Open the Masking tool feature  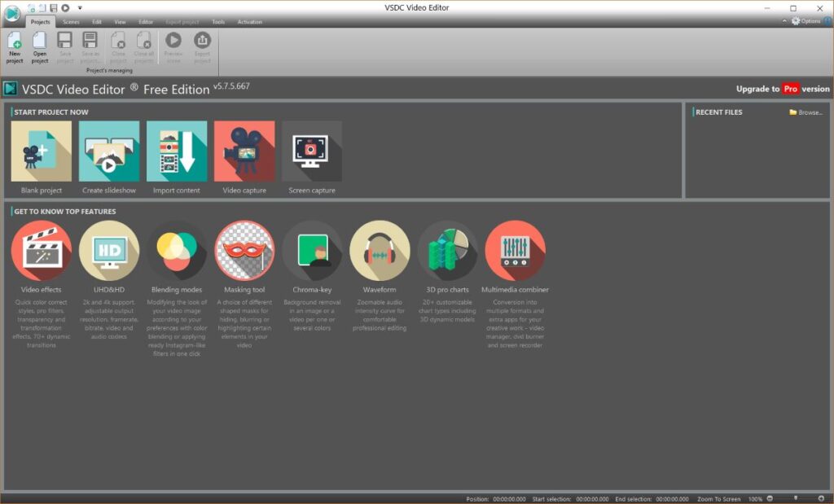click(x=244, y=251)
